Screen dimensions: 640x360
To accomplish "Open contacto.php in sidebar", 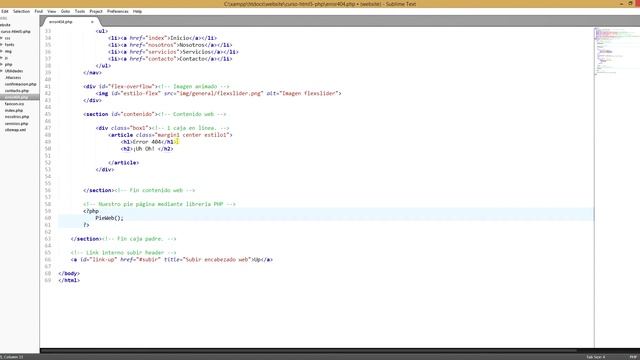I will coord(17,91).
